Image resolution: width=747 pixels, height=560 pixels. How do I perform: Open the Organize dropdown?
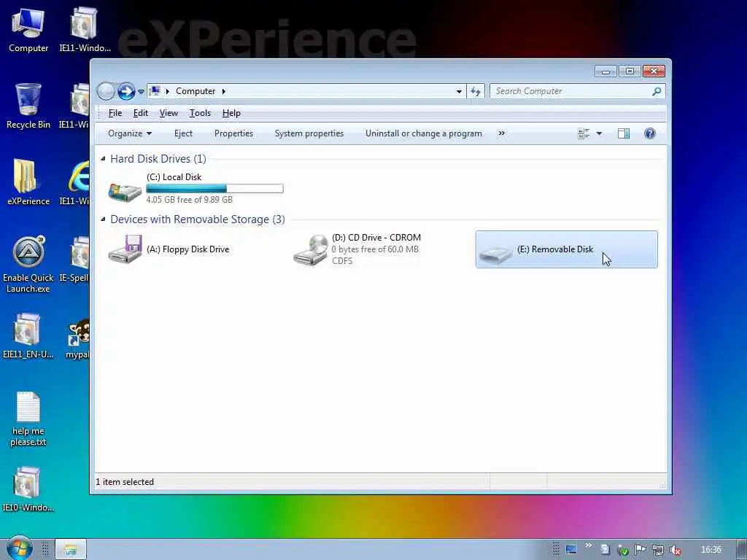coord(130,133)
